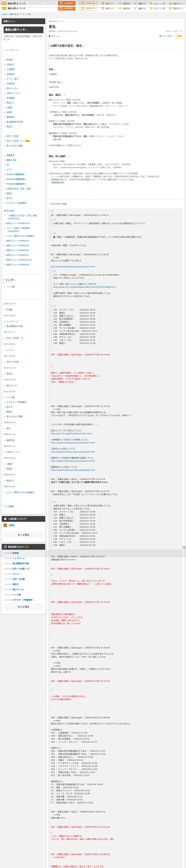Open 削除コメント20090424 sidebar link
This screenshot has width=186, height=868.
(18, 241)
